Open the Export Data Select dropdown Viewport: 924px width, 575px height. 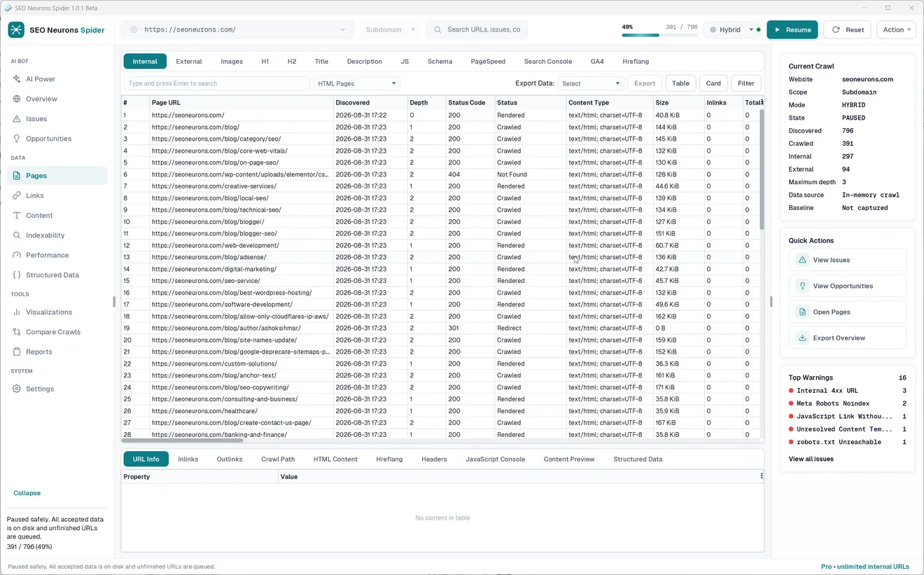tap(591, 83)
